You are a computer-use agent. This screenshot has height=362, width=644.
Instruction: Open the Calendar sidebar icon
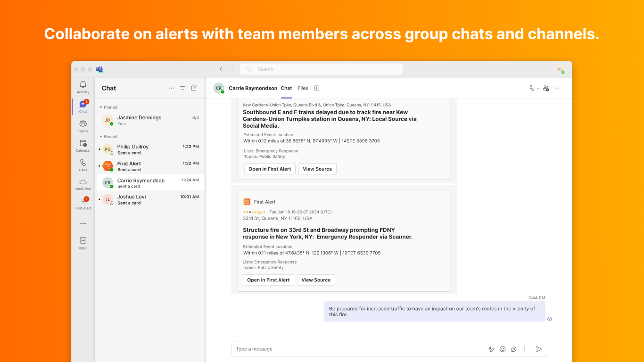tap(83, 145)
